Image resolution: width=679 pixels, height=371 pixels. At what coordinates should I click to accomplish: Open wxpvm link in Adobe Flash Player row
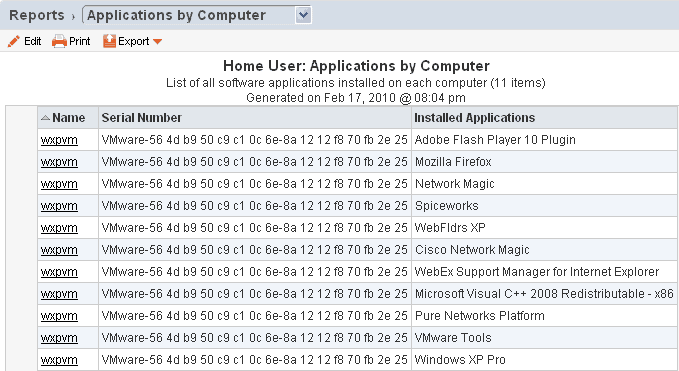(x=59, y=140)
